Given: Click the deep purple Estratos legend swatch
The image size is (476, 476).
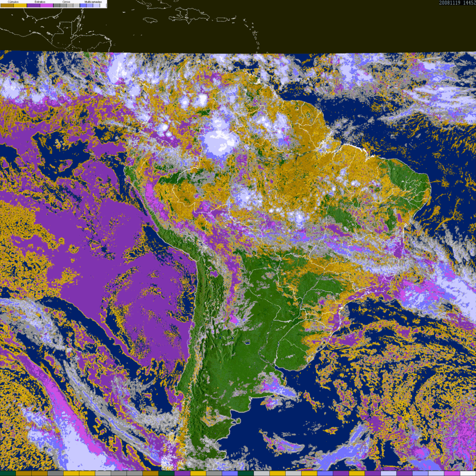Looking at the screenshot, I should coord(33,5).
